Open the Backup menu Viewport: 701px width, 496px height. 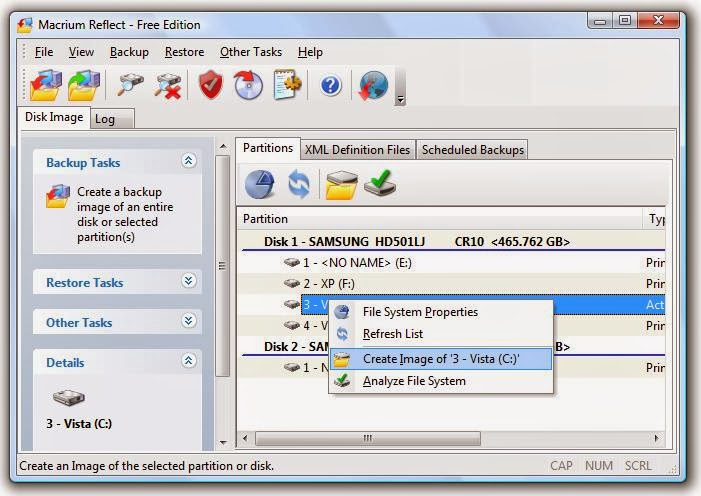129,52
